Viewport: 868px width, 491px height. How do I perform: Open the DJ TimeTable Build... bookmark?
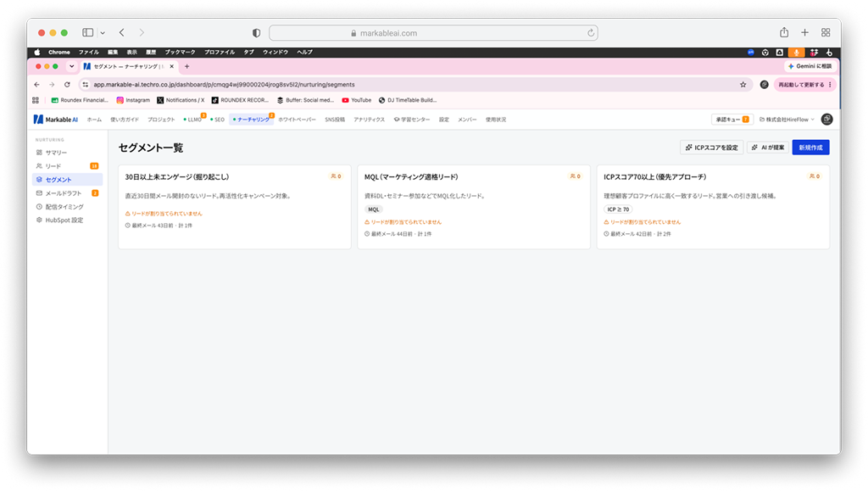(x=408, y=100)
